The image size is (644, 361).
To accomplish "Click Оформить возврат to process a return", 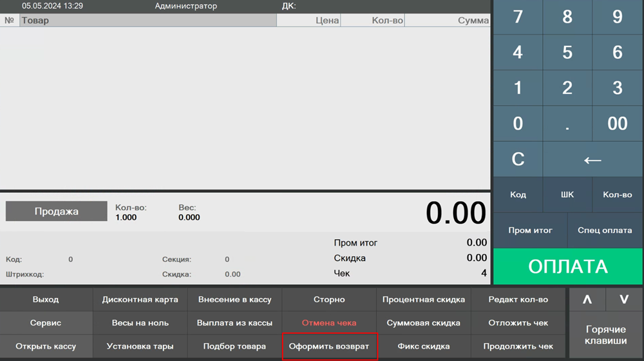I will (x=329, y=346).
